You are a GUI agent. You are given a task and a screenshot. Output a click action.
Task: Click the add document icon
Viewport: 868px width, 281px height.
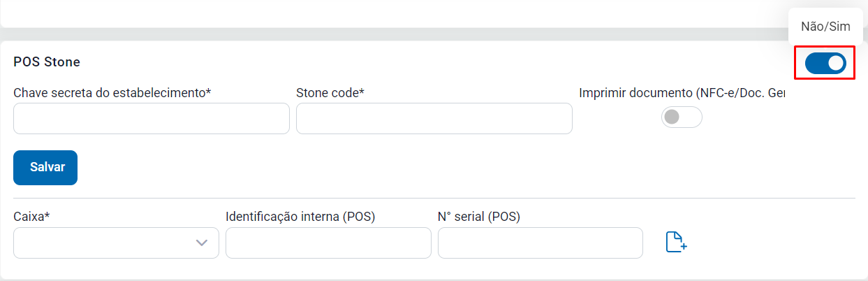[676, 242]
